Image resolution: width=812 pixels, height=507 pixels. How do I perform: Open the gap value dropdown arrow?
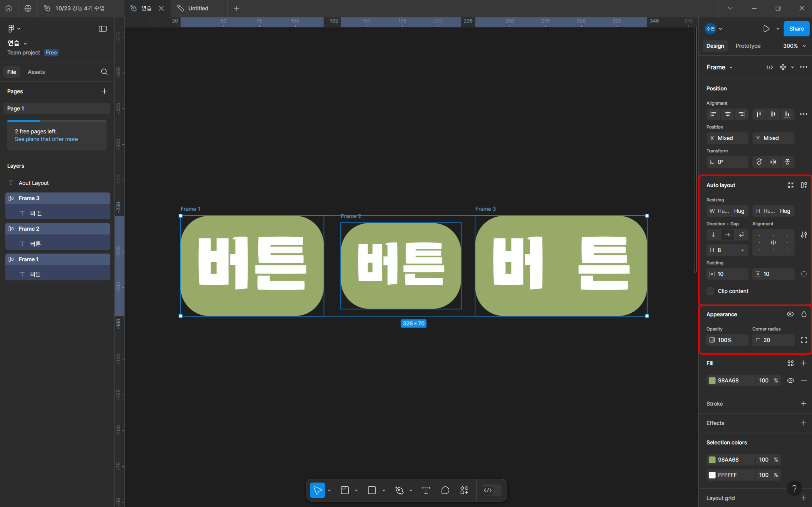point(742,250)
